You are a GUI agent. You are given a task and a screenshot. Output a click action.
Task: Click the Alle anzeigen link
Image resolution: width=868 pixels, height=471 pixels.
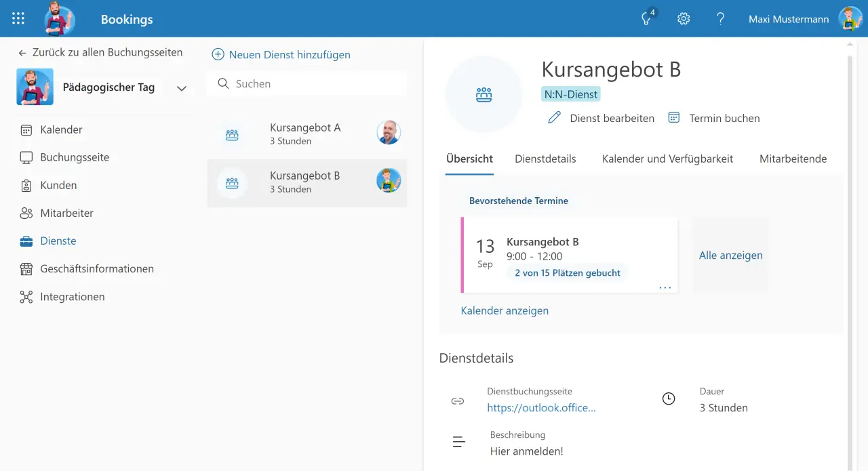tap(730, 255)
